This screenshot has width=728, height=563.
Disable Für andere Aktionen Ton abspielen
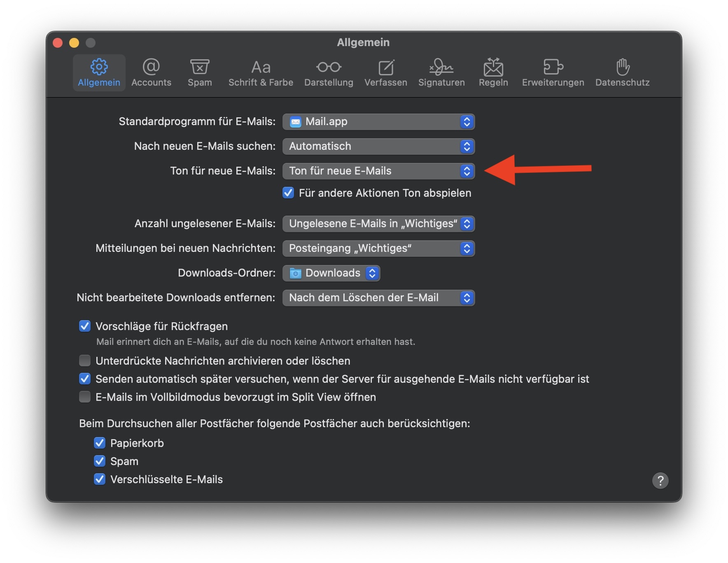pyautogui.click(x=288, y=193)
